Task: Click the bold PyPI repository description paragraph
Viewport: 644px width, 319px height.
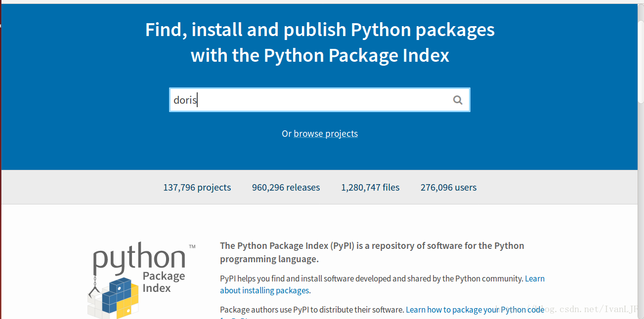Action: (x=372, y=252)
